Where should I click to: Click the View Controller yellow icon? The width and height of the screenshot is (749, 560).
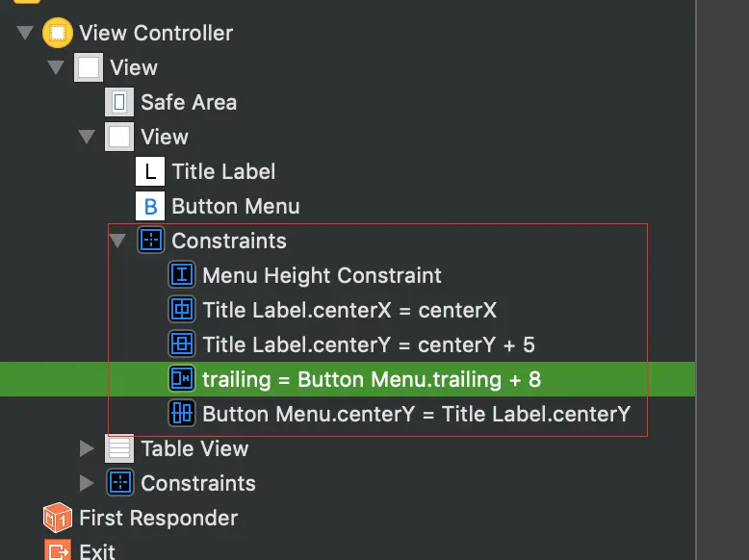58,33
